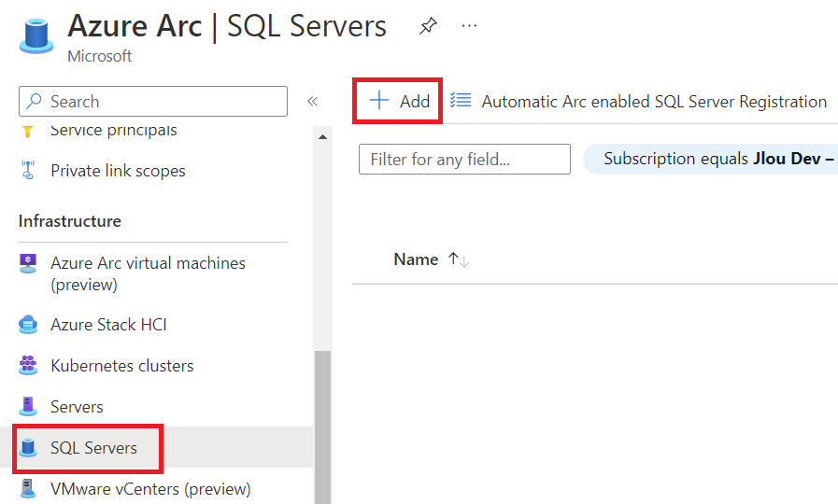Open Automatic Arc enabled SQL Server Registration

click(637, 101)
